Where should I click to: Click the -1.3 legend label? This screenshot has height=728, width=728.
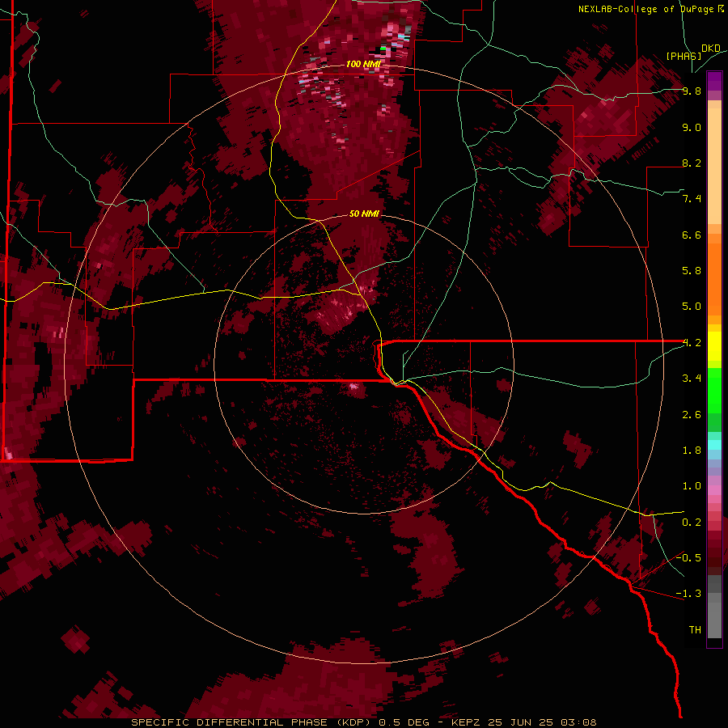pos(688,594)
